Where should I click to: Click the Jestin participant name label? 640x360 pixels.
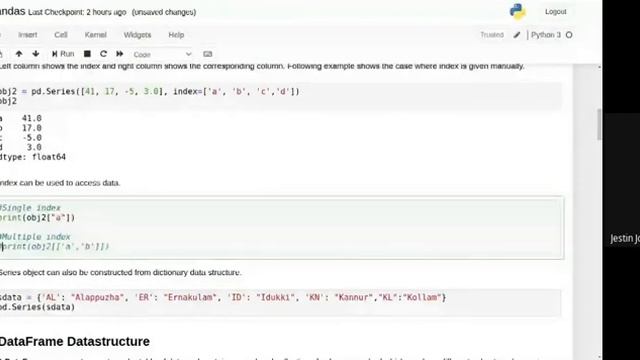(625, 238)
